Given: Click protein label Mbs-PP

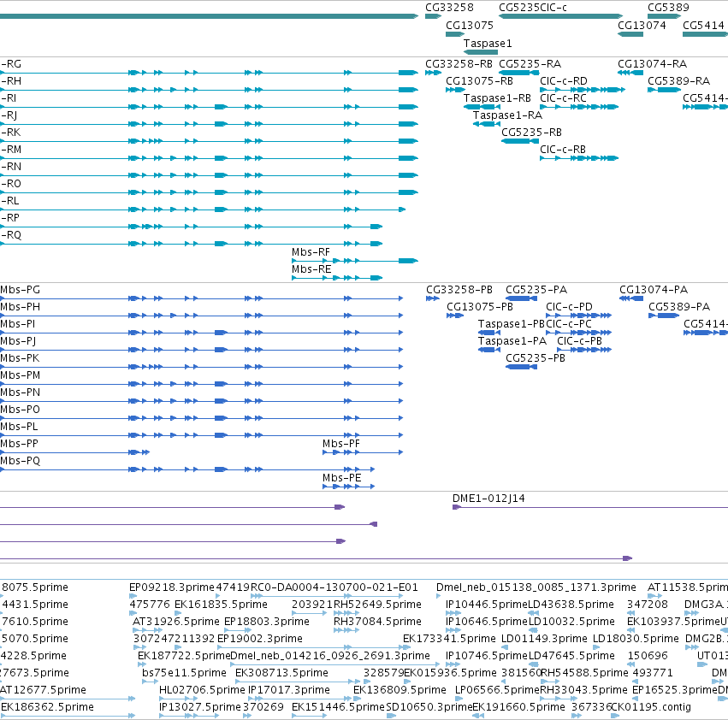Looking at the screenshot, I should click(x=19, y=444).
